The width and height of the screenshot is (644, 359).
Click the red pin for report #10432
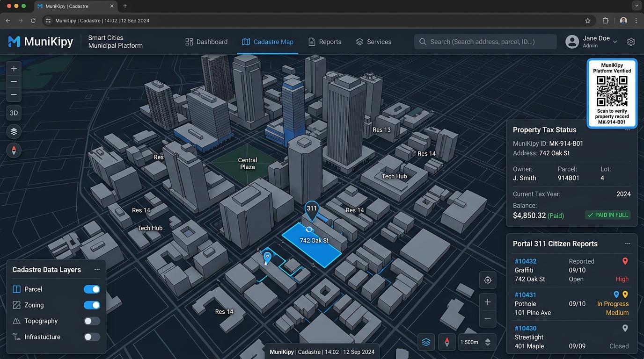coord(625,261)
